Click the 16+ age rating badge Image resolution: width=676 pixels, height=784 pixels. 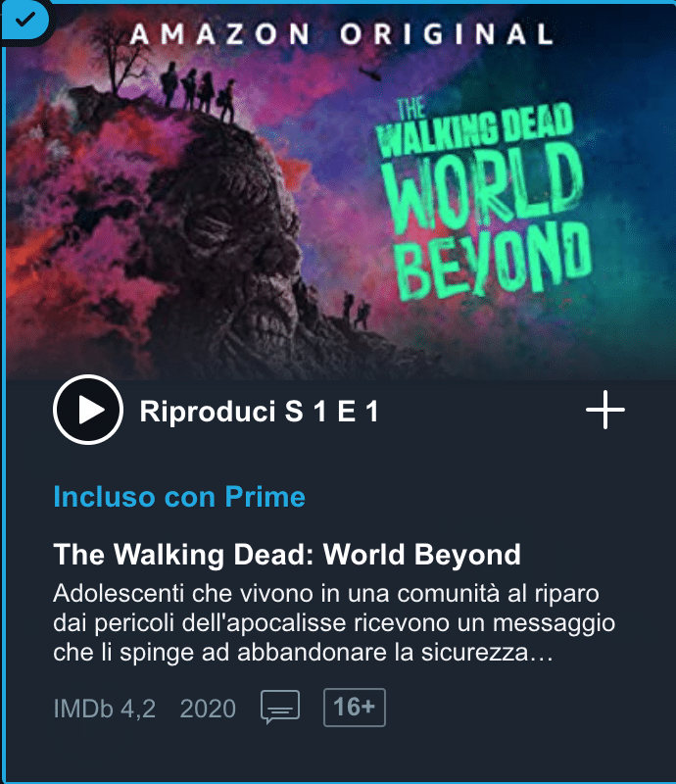(355, 707)
